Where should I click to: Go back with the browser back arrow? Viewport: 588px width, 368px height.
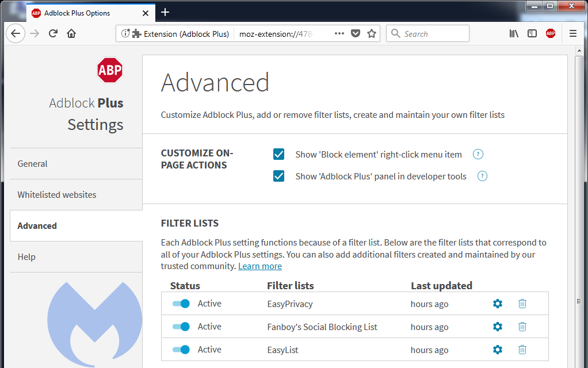pos(16,34)
